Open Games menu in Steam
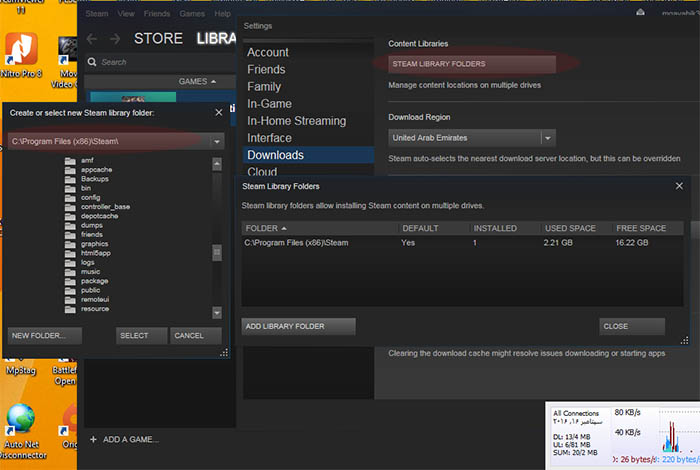 coord(192,14)
